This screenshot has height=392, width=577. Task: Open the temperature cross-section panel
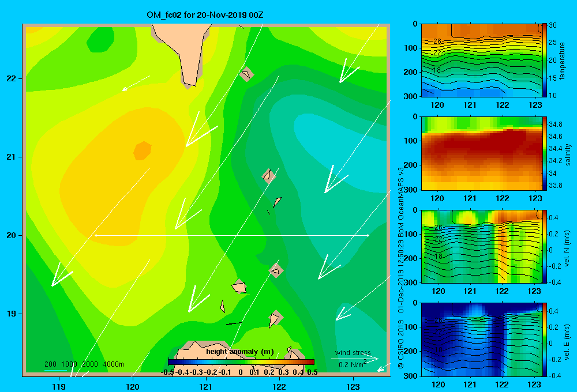point(481,61)
